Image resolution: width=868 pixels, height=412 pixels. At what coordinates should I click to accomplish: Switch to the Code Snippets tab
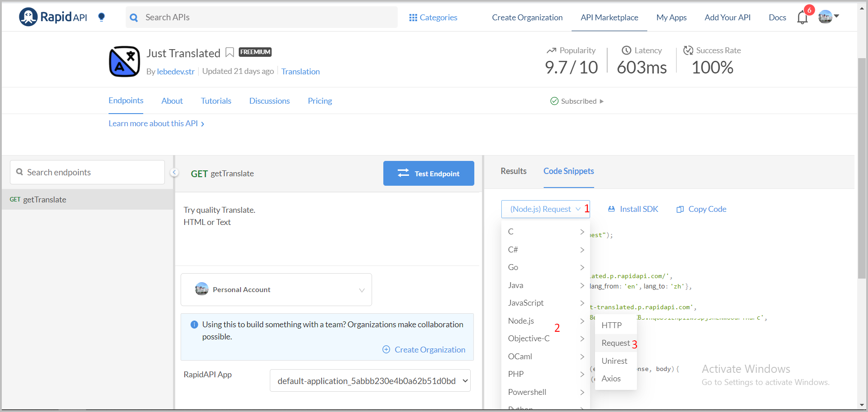568,171
